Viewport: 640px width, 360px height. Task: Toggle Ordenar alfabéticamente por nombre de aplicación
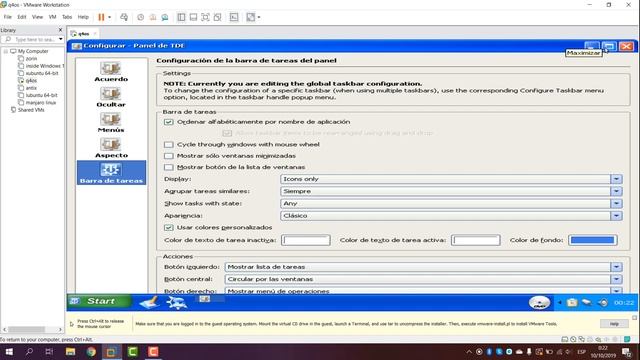(x=169, y=122)
